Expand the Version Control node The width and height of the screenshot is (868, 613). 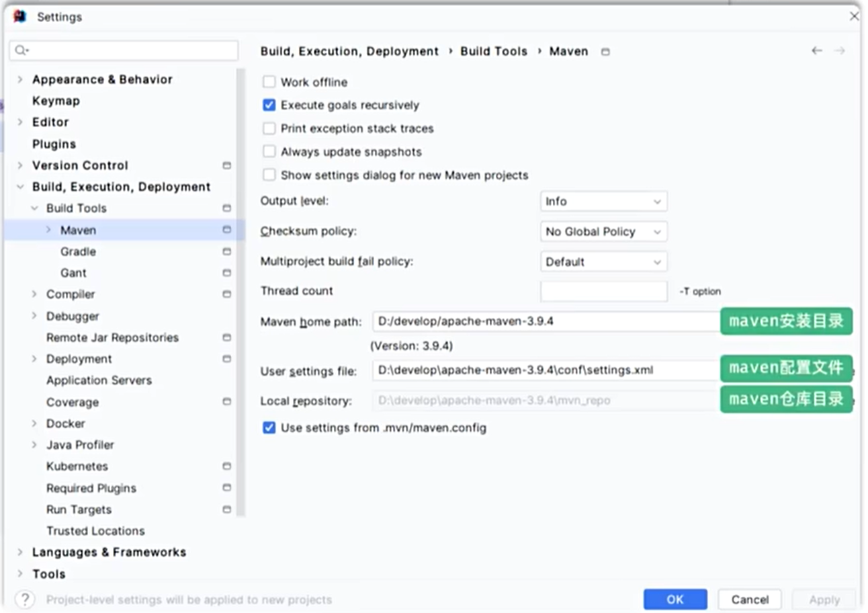coord(20,165)
